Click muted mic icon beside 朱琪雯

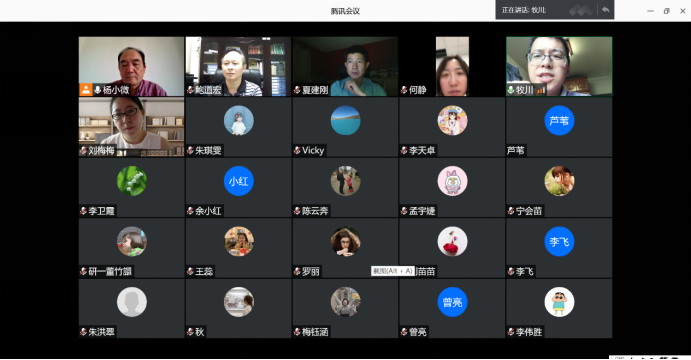pyautogui.click(x=190, y=150)
